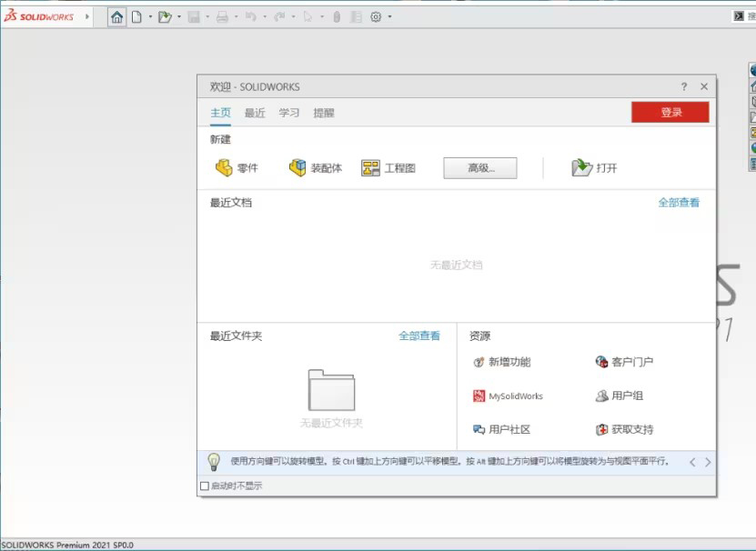Open the Options gear icon

[376, 17]
